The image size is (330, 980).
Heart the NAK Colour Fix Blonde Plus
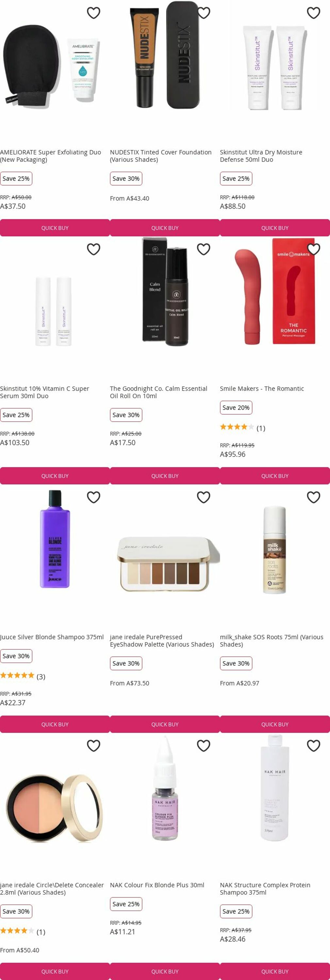point(204,746)
